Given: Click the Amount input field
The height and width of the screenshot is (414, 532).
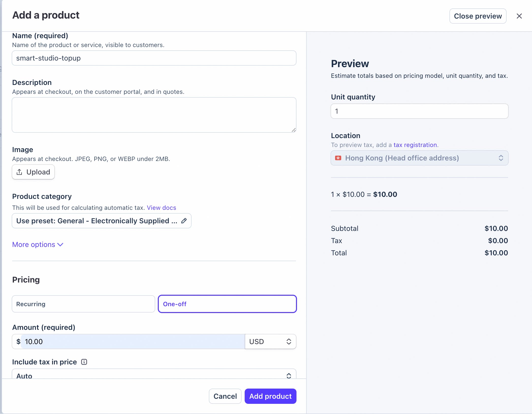Looking at the screenshot, I should (133, 342).
